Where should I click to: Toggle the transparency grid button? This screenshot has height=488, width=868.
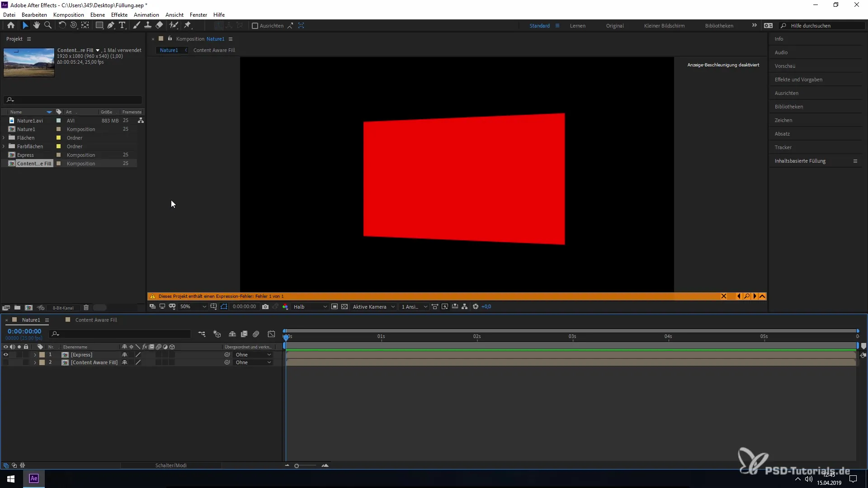point(344,307)
